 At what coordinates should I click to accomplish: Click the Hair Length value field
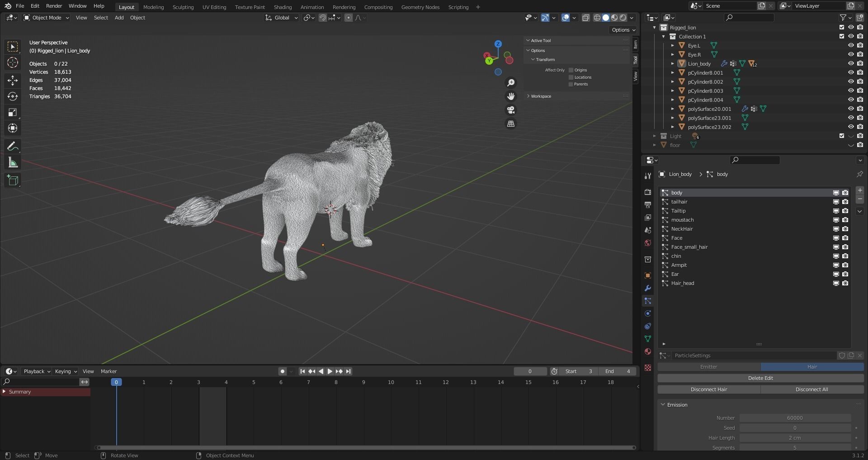coord(795,438)
